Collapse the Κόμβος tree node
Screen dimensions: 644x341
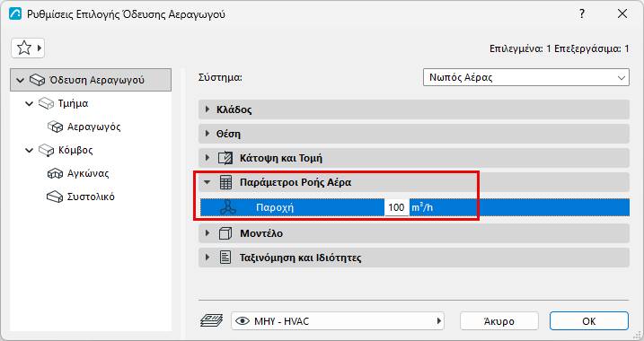(29, 151)
